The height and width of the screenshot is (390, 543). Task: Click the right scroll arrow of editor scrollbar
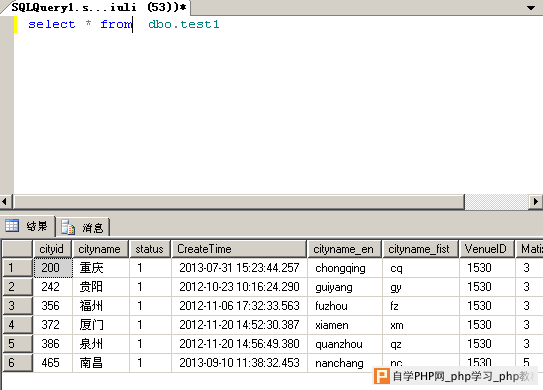pyautogui.click(x=536, y=201)
